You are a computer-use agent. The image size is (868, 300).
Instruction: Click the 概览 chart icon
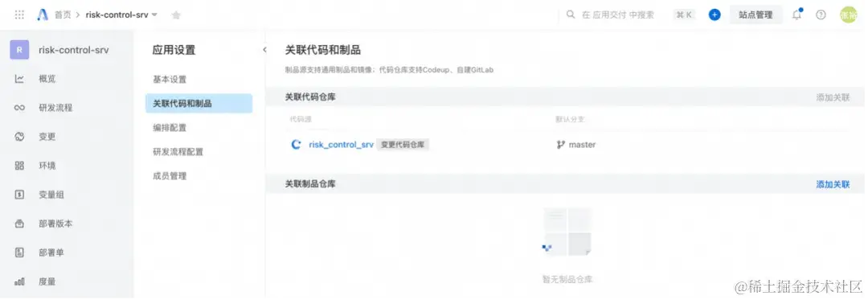(19, 79)
